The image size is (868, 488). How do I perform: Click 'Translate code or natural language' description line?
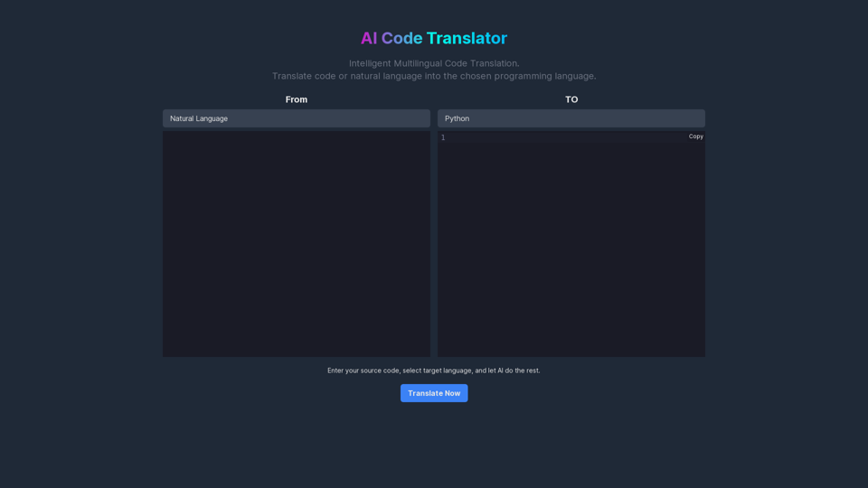point(434,76)
